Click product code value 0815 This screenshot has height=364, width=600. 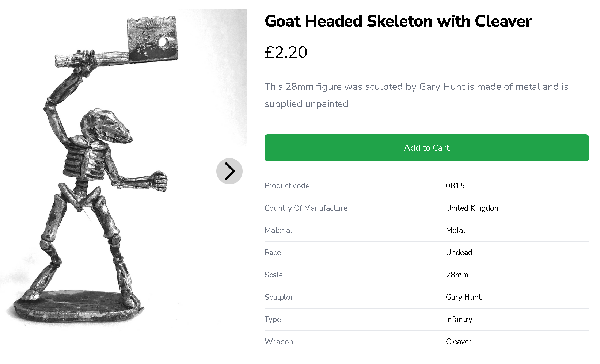pos(455,186)
